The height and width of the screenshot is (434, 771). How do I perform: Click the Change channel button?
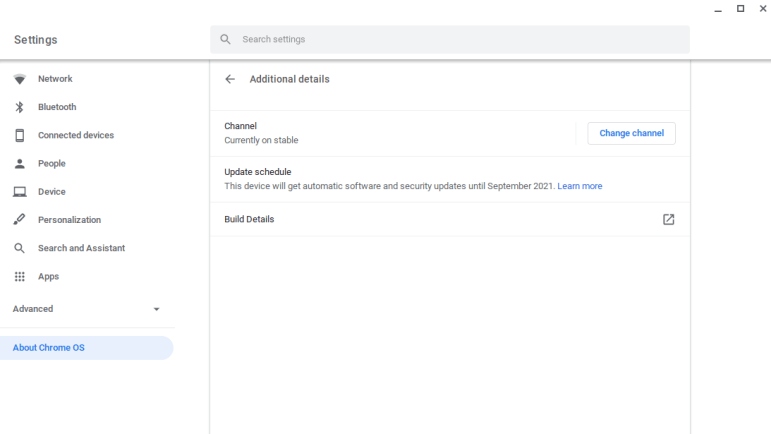tap(631, 133)
